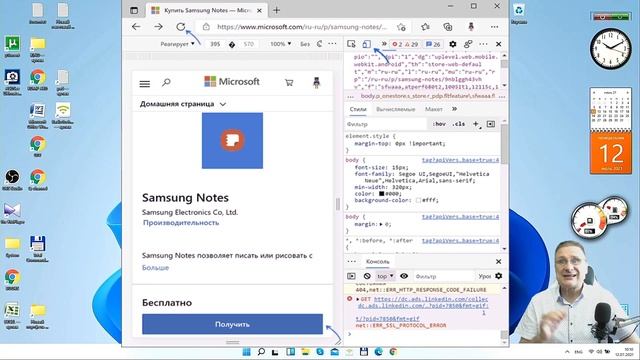
Task: Open the throttling dropdown in device toolbar
Action: click(x=305, y=44)
